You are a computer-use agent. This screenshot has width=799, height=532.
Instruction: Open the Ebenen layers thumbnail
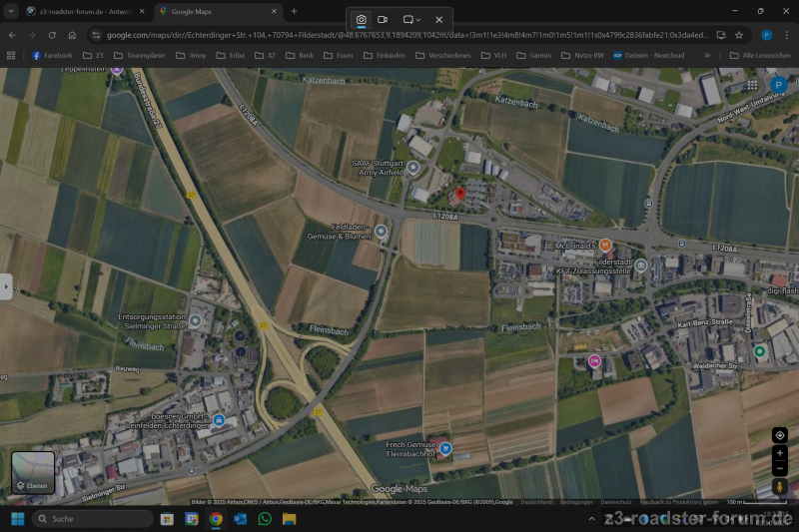(33, 473)
